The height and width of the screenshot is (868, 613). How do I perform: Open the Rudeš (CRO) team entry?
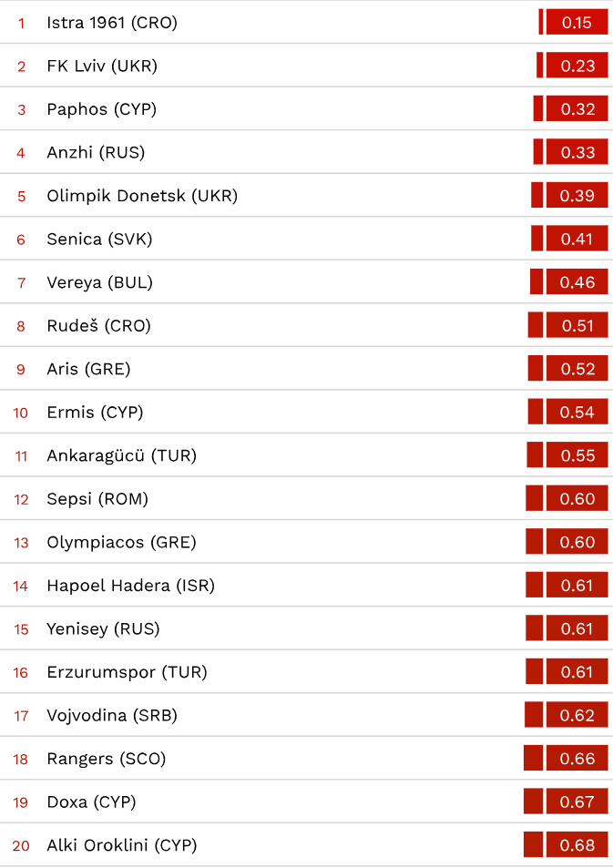pyautogui.click(x=98, y=326)
